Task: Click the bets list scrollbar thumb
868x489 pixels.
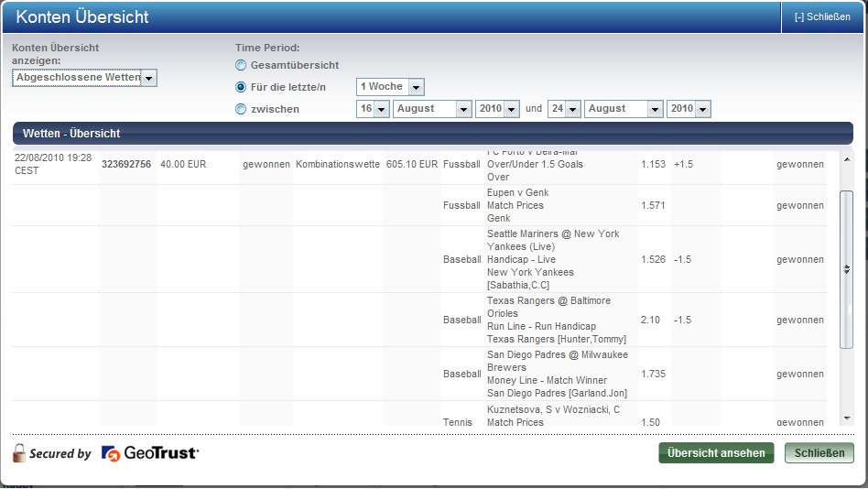Action: tap(846, 268)
